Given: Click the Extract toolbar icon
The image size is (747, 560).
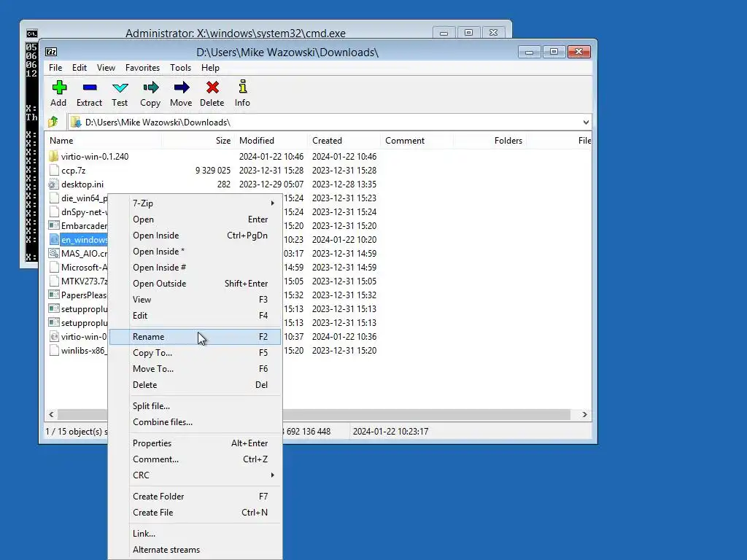Looking at the screenshot, I should 90,87.
